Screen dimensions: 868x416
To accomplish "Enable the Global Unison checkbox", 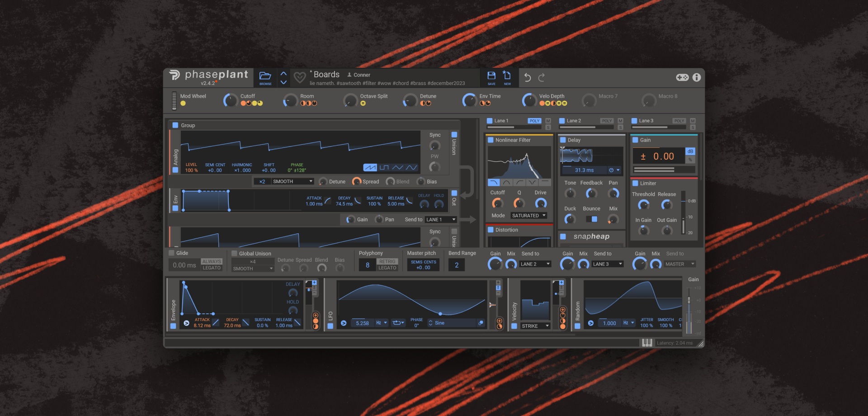I will coord(234,253).
